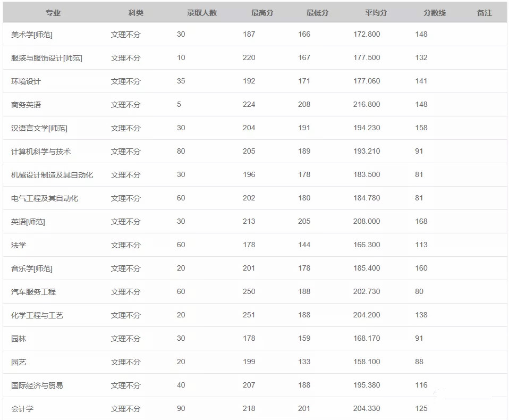Click highest score 224 in 商务英语 row
The image size is (509, 420).
click(249, 104)
